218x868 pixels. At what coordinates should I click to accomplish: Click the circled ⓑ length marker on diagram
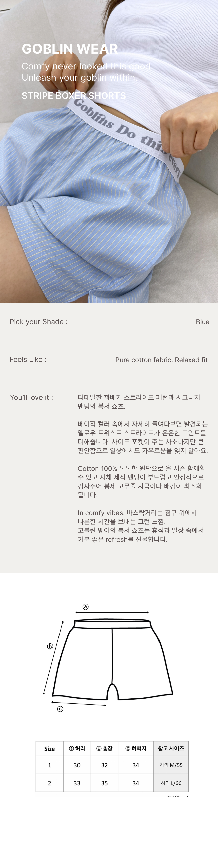tap(50, 646)
